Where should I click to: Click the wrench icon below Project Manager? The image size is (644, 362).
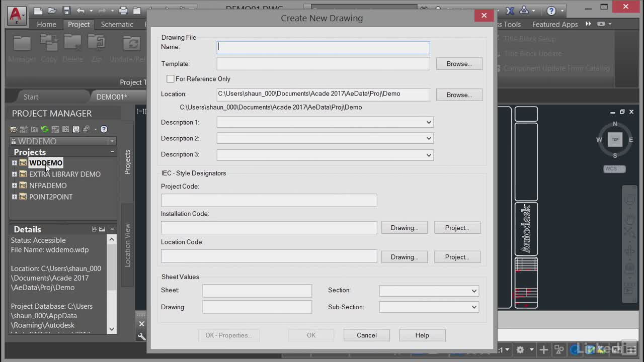tap(141, 337)
